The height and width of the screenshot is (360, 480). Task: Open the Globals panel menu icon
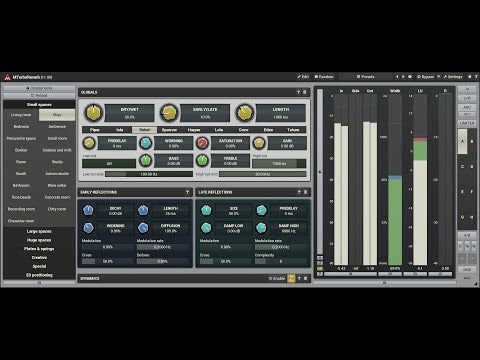(x=305, y=92)
